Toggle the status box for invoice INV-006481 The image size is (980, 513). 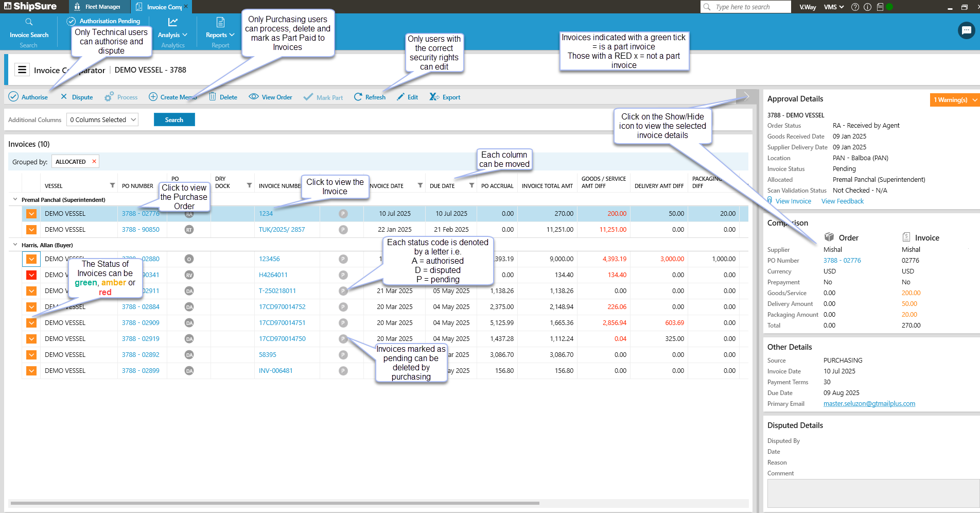[x=31, y=371]
